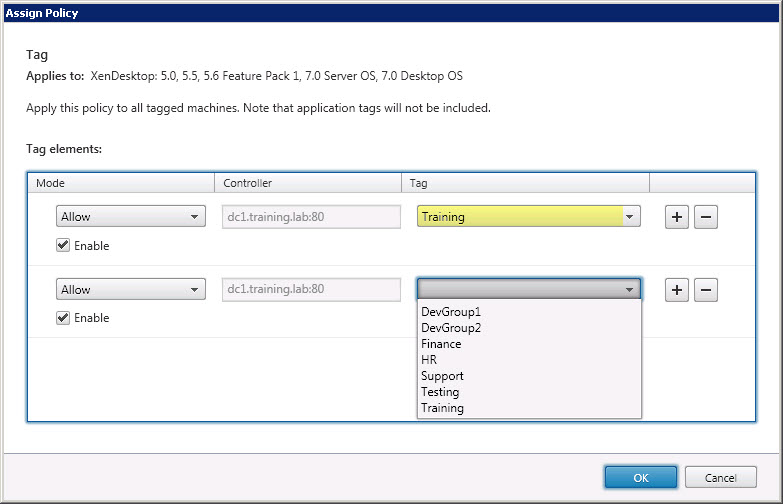Add a tag element after the second row
This screenshot has width=783, height=504.
677,290
